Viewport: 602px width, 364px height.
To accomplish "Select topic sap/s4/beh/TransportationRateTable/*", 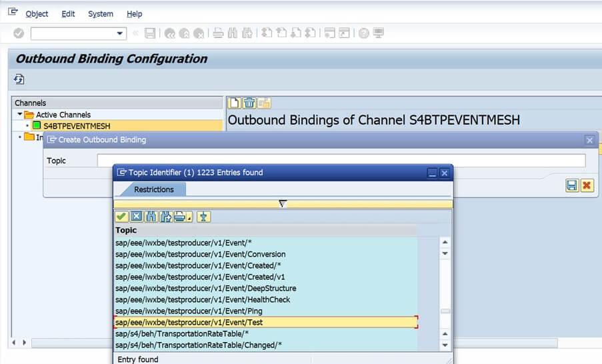I will tap(265, 333).
